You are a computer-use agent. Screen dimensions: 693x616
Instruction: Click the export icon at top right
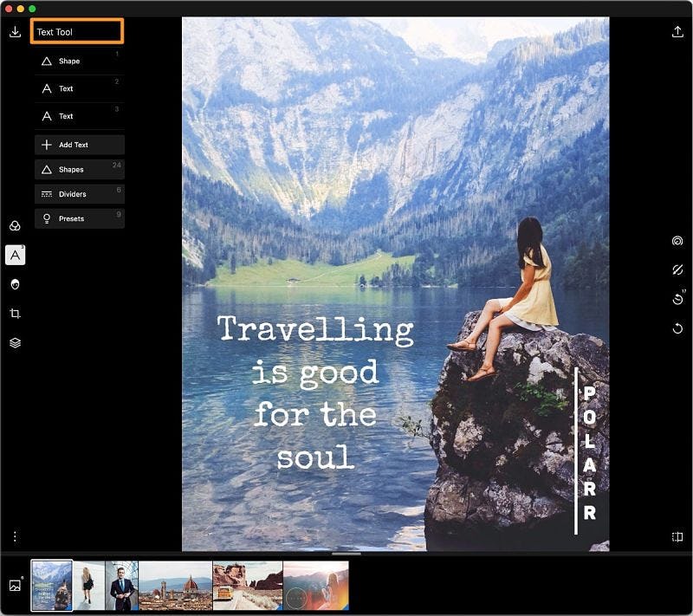click(x=677, y=31)
